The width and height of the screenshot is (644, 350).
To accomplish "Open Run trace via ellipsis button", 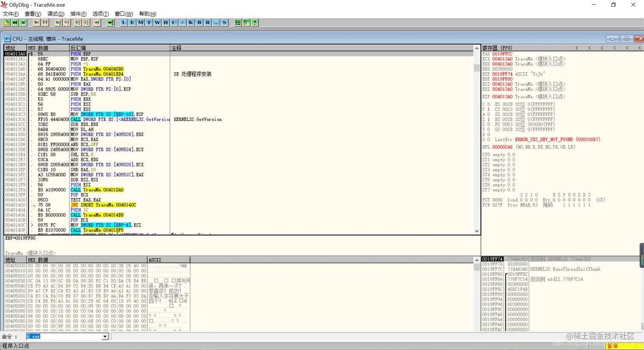I will tap(216, 23).
